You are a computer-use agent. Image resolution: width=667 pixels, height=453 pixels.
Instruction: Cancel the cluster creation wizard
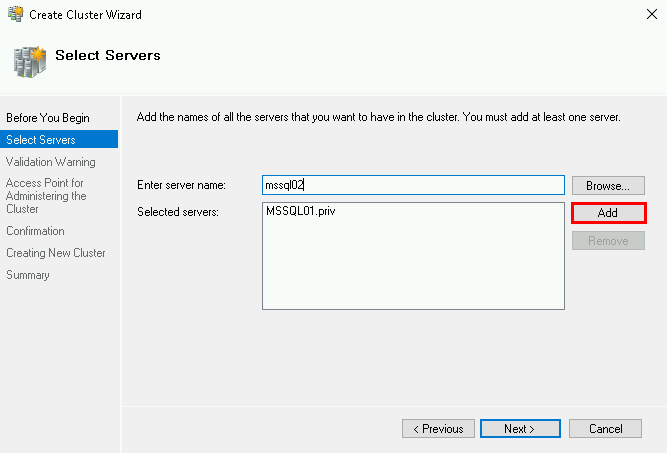[605, 429]
